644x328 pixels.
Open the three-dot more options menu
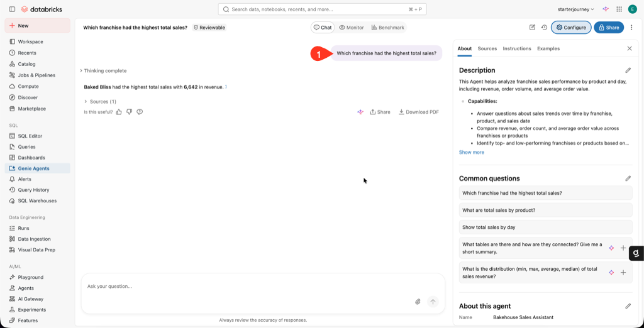point(631,28)
